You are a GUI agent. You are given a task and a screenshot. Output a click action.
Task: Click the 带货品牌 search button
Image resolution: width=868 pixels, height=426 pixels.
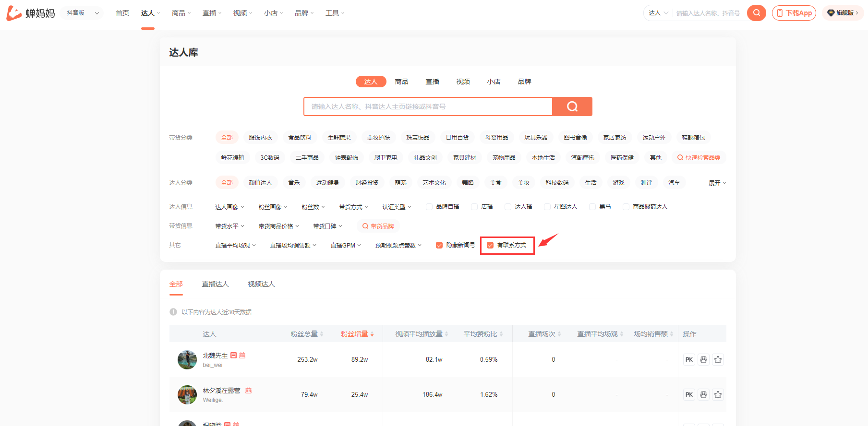pos(378,226)
